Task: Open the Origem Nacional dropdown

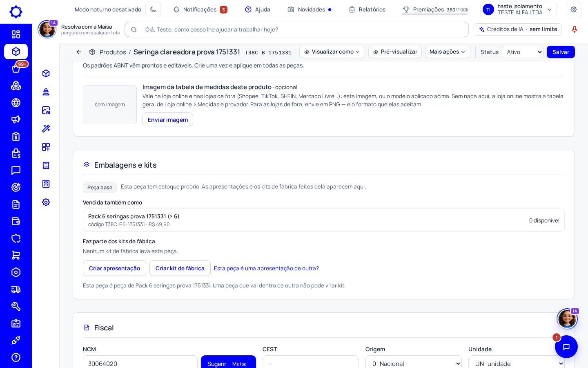Action: [x=414, y=364]
